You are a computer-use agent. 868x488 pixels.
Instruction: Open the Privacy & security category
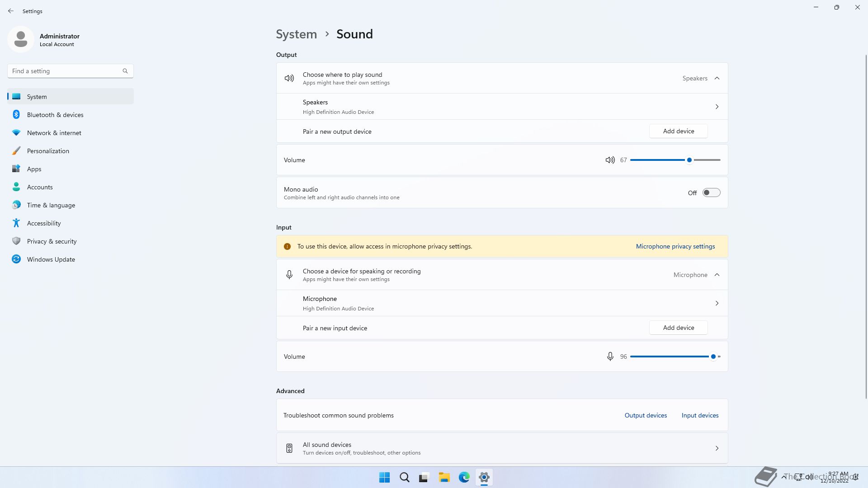(52, 241)
